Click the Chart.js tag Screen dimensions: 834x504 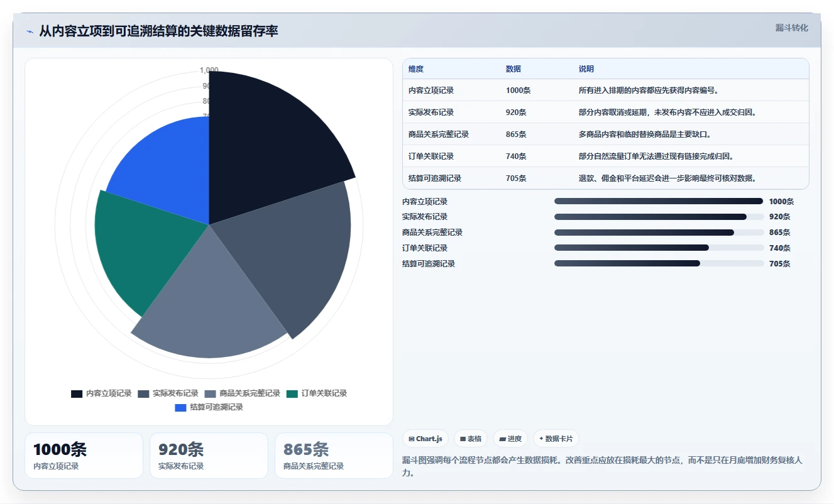click(425, 439)
